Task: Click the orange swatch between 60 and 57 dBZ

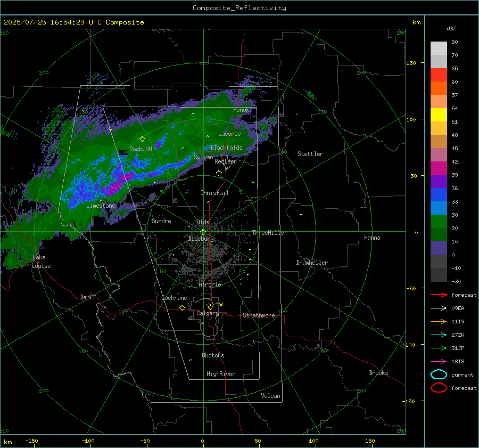Action: 439,88
